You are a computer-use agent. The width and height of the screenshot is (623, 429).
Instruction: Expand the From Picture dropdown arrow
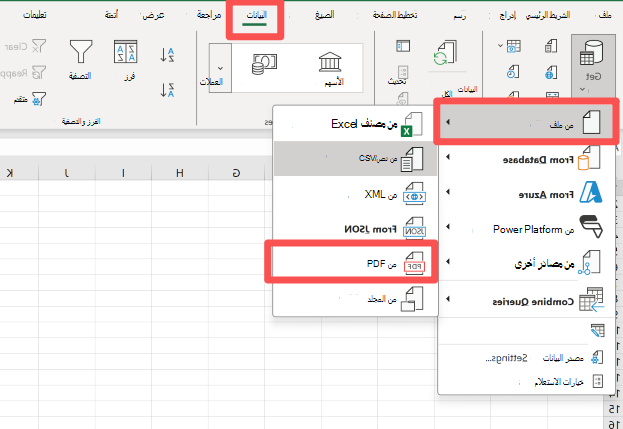(500, 46)
